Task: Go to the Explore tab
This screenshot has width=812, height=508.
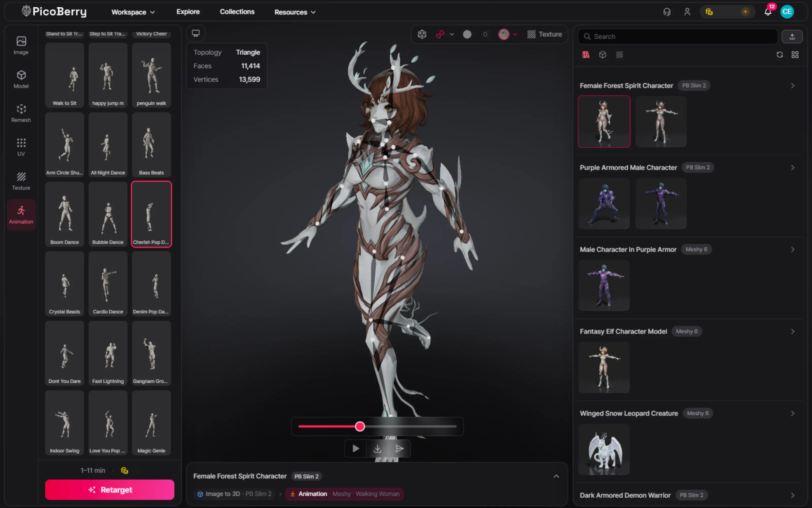Action: 188,12
